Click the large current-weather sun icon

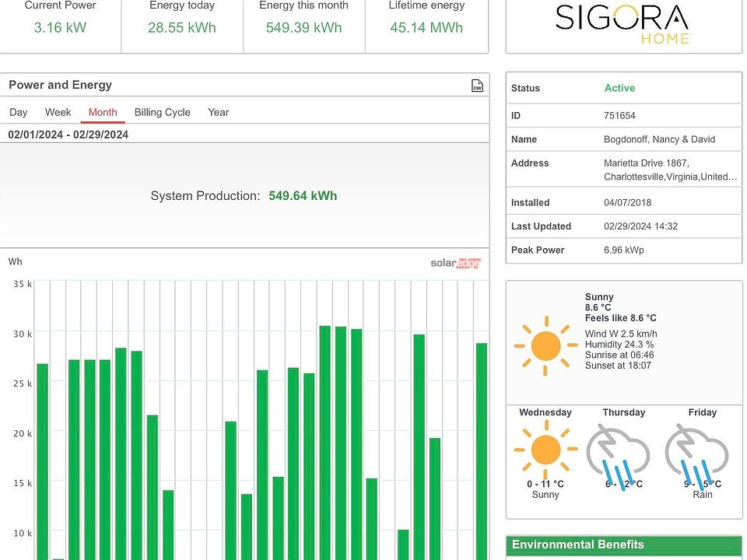coord(545,345)
